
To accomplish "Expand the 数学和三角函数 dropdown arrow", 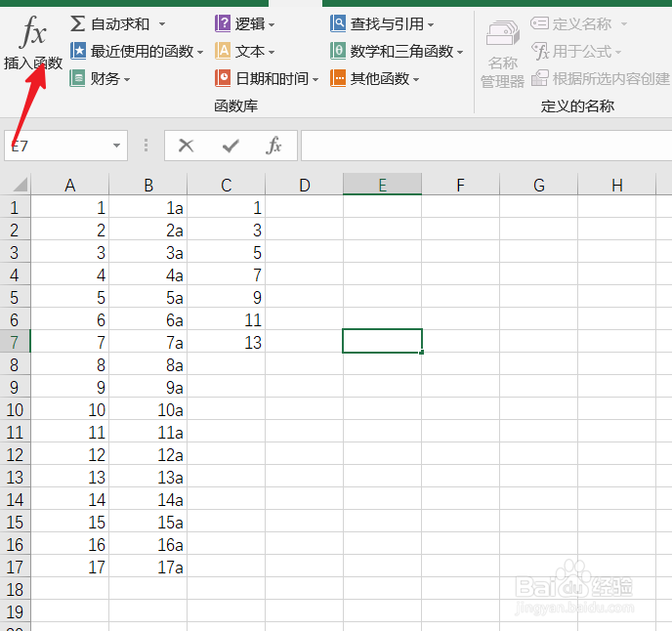I will 460,53.
